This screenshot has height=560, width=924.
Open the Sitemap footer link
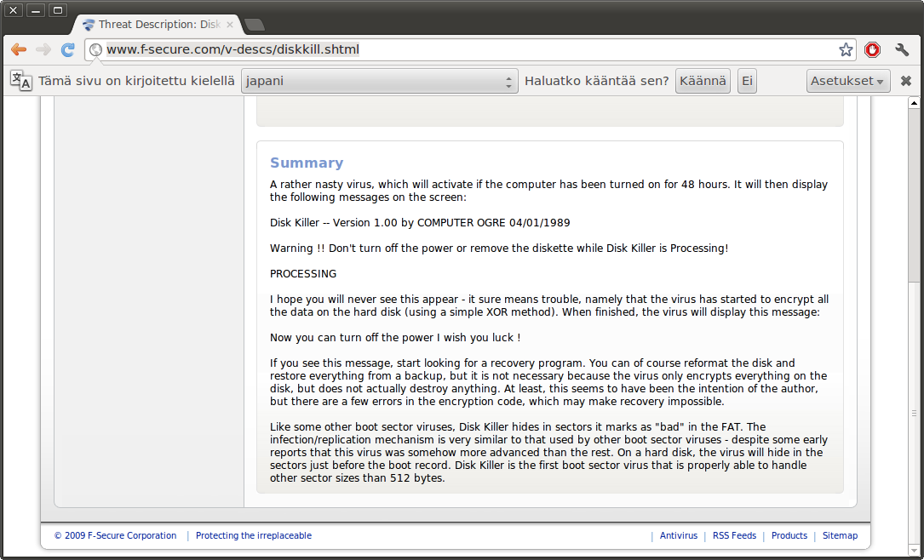coord(841,536)
